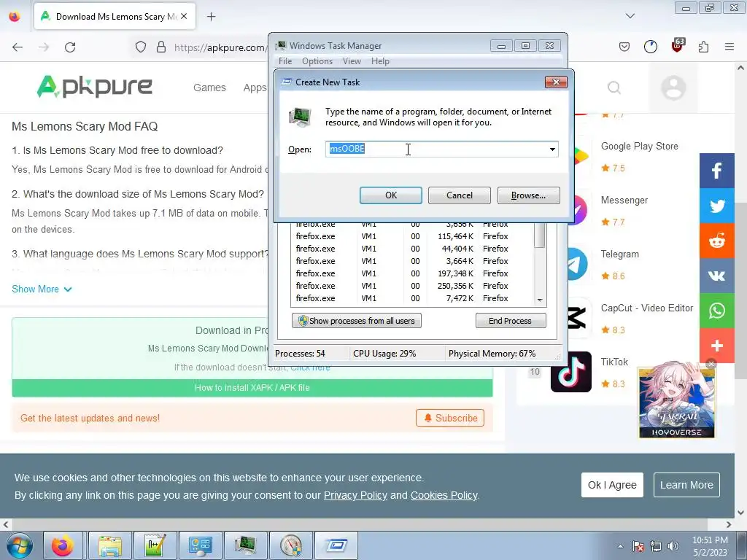747x560 pixels.
Task: Open the Firefox extensions puzzle icon
Action: tap(703, 47)
